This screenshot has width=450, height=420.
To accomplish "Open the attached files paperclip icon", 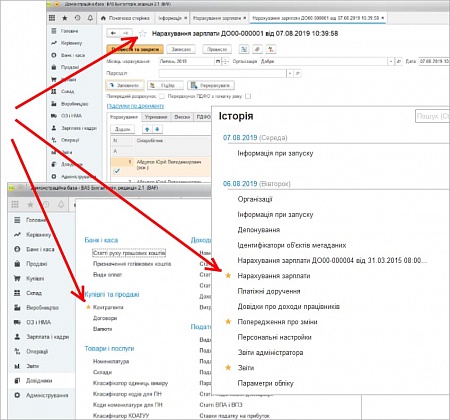I will click(x=257, y=49).
